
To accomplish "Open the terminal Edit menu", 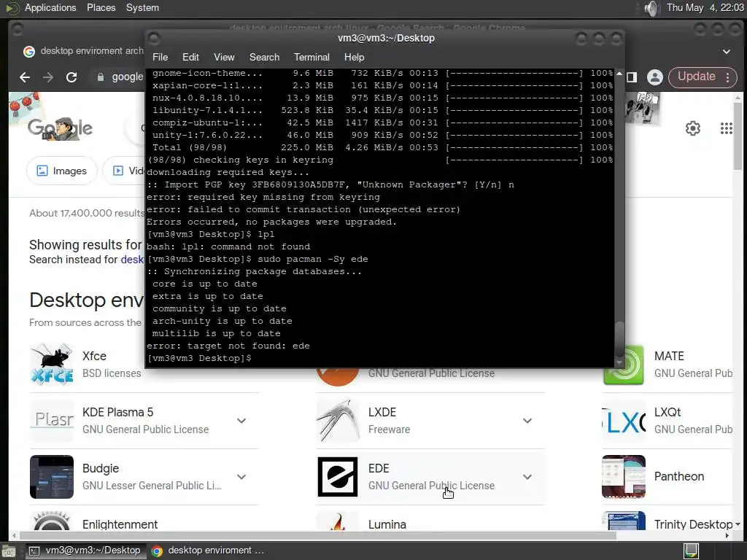I will click(190, 57).
